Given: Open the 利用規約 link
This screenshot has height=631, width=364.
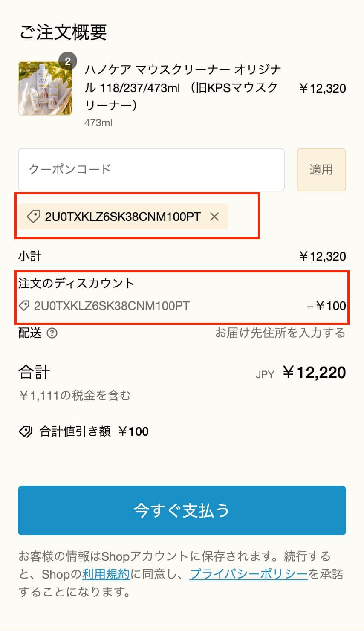Looking at the screenshot, I should (106, 574).
